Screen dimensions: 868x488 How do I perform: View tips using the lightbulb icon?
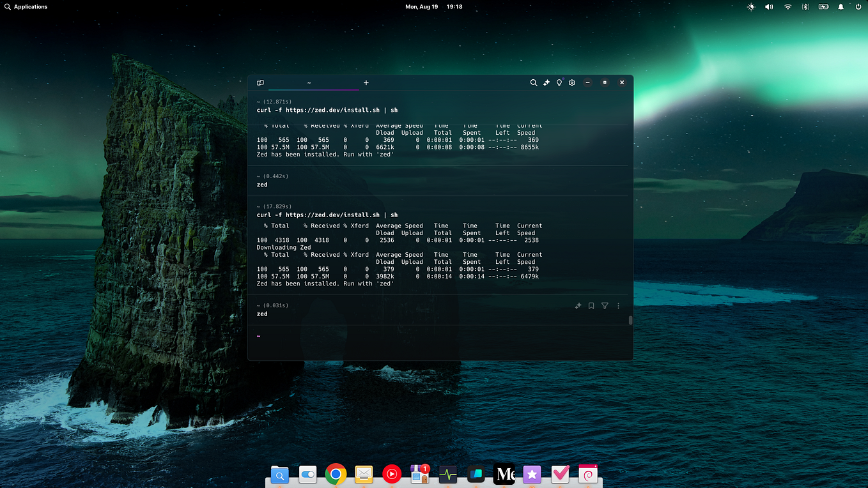[x=559, y=82]
